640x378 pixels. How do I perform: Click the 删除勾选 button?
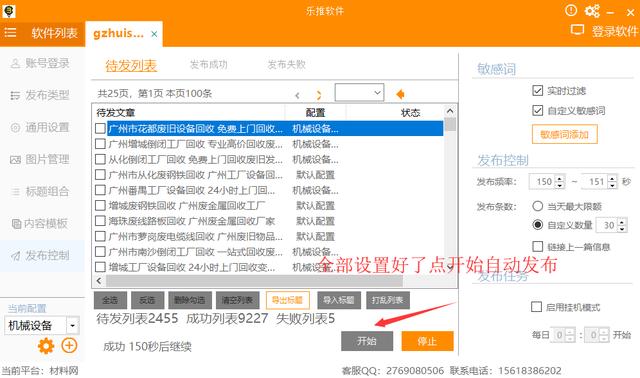[190, 300]
